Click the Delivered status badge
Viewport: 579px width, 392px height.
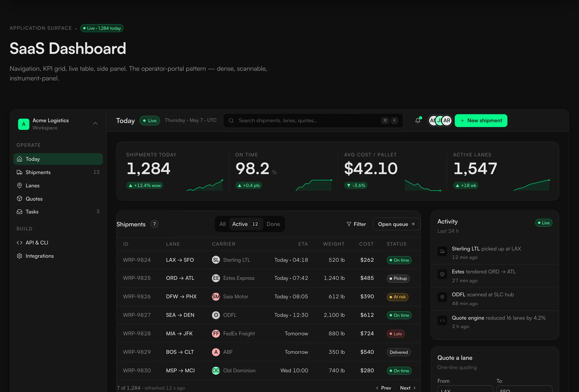click(399, 352)
